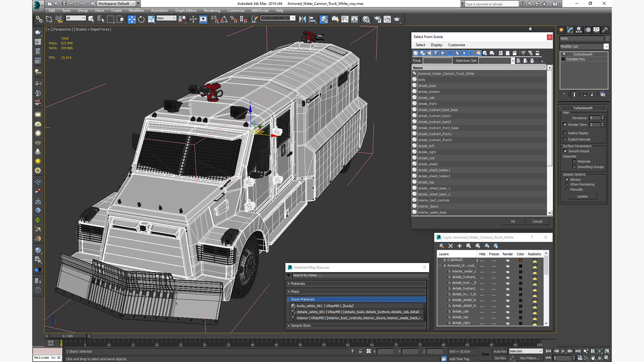Toggle Percent Snap in main toolbar
Viewport: 644px width, 362px height.
[233, 19]
